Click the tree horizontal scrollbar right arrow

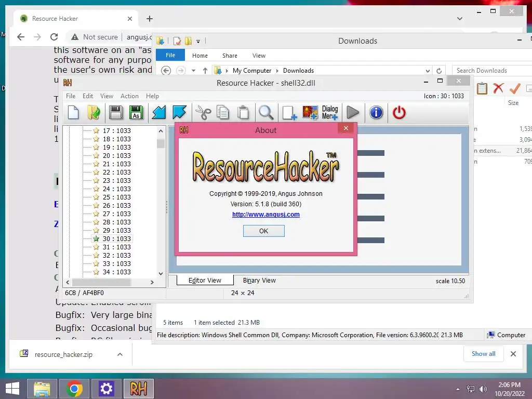click(152, 282)
